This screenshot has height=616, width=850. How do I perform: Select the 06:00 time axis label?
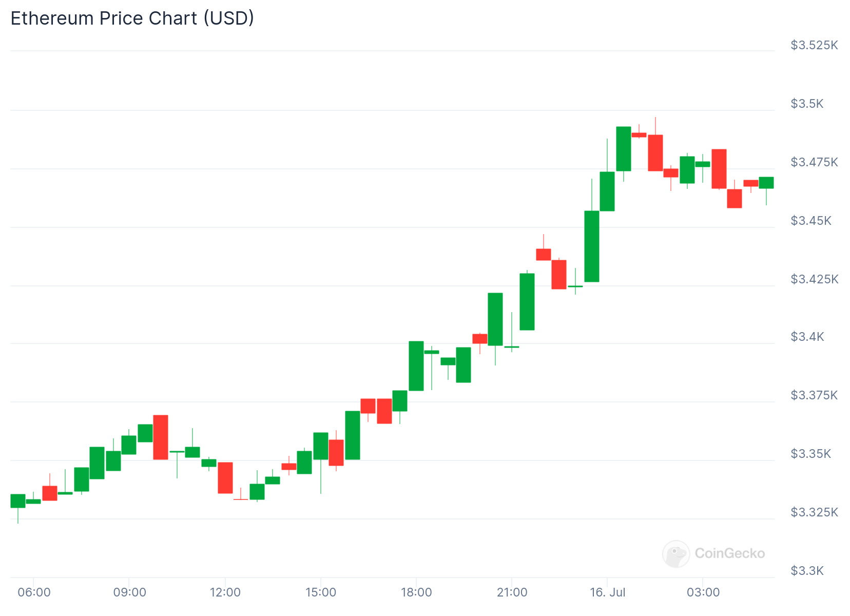pos(34,592)
